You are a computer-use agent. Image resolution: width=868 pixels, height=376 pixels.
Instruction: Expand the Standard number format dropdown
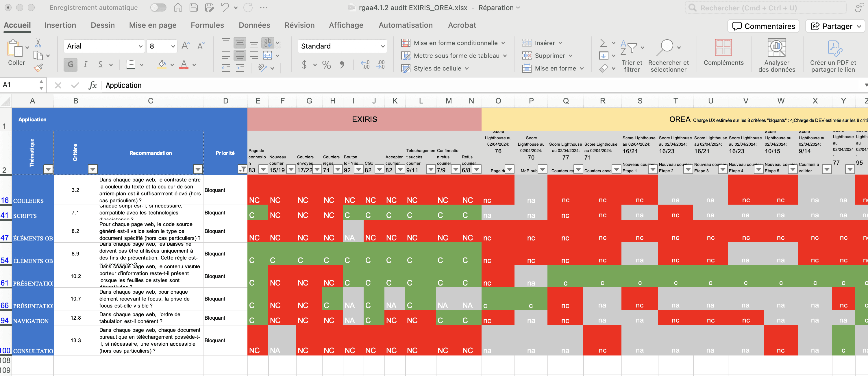click(x=382, y=46)
